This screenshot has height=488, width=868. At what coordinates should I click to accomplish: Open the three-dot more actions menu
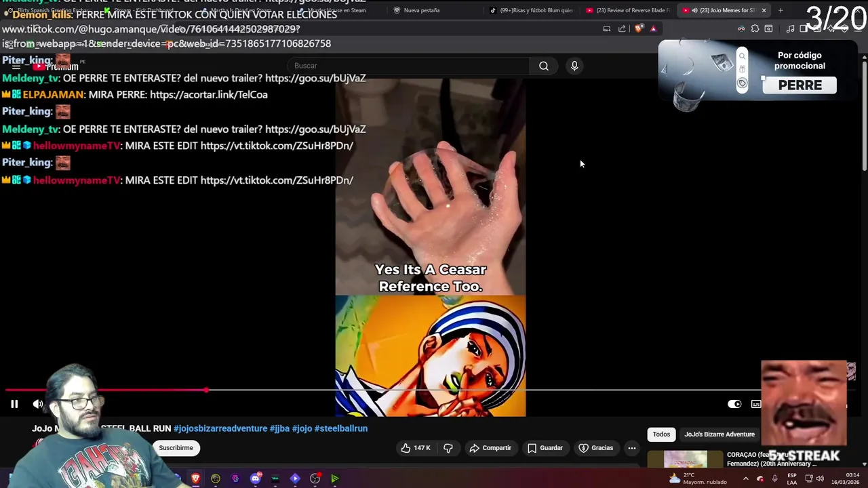tap(632, 448)
